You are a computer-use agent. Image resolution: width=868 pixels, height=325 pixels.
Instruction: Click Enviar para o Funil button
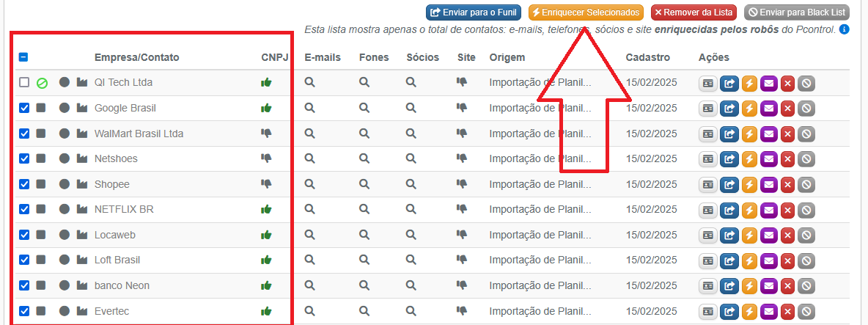point(474,12)
